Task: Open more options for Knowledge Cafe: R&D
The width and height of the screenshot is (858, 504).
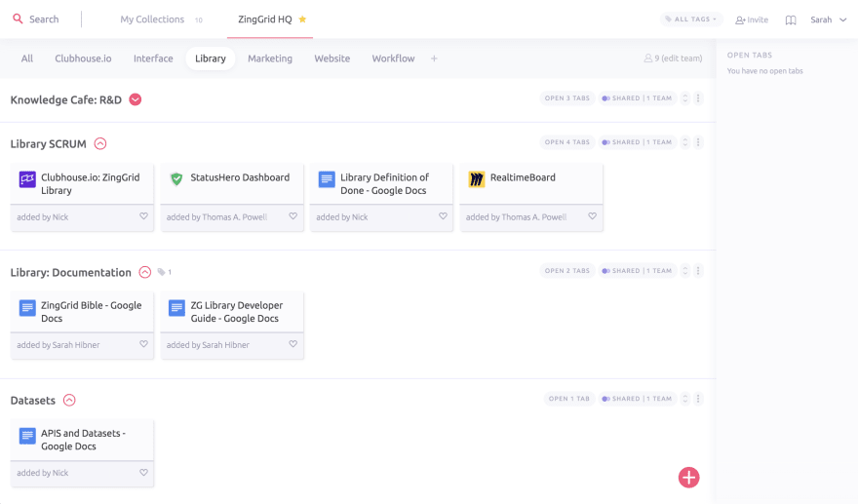Action: [x=698, y=98]
